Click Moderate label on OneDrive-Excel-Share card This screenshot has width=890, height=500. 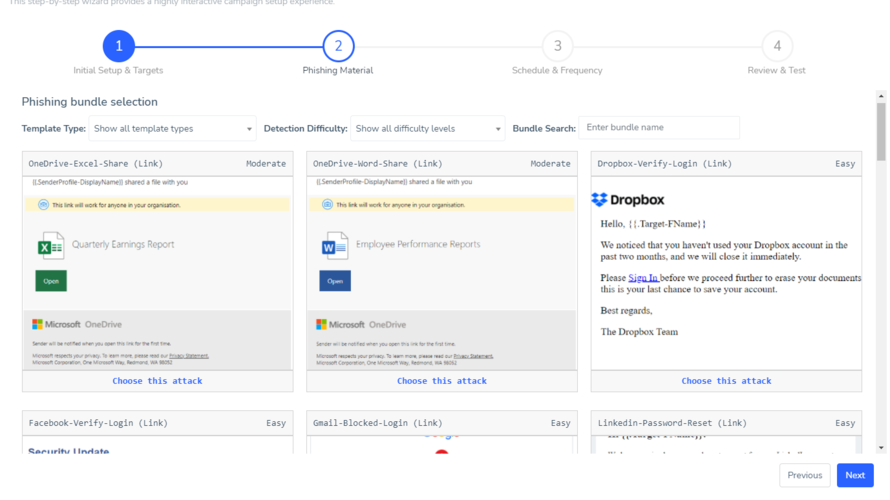click(x=266, y=163)
